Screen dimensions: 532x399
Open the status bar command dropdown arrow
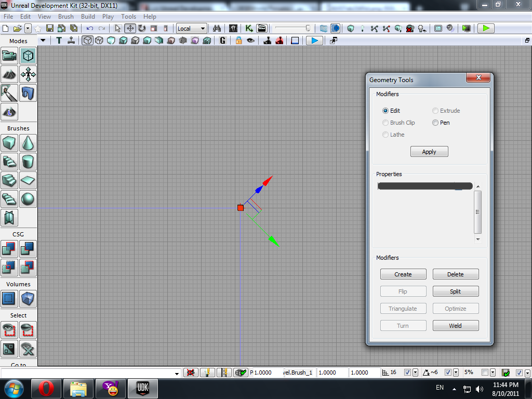click(177, 374)
